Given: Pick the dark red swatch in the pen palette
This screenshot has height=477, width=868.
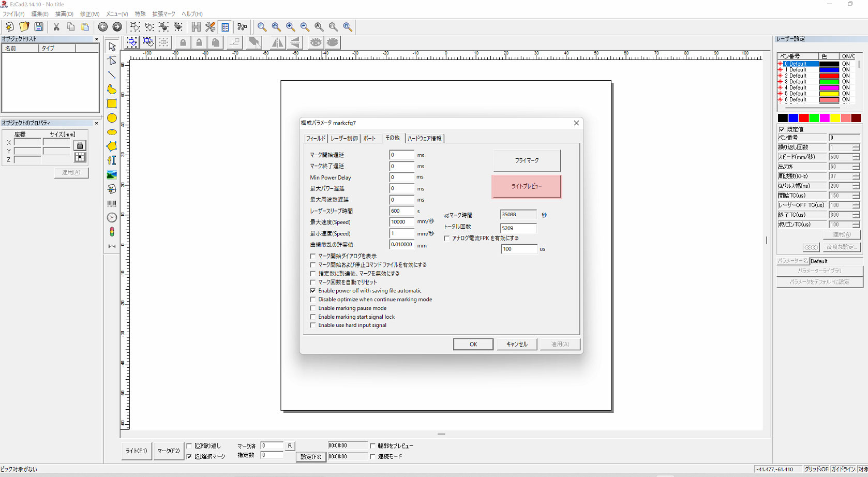Looking at the screenshot, I should tap(856, 118).
